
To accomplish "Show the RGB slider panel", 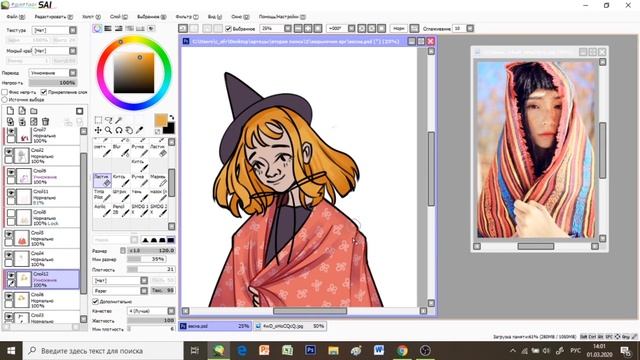I will coord(108,29).
